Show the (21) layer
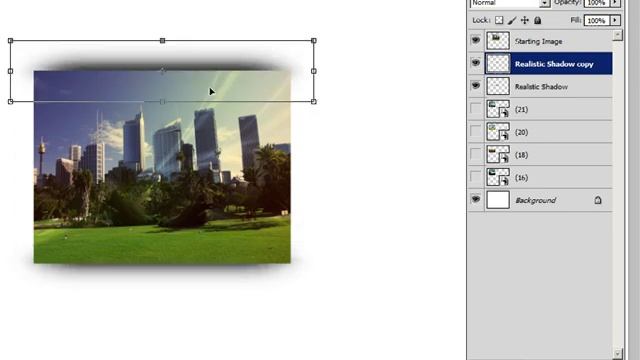640x360 pixels. [476, 109]
